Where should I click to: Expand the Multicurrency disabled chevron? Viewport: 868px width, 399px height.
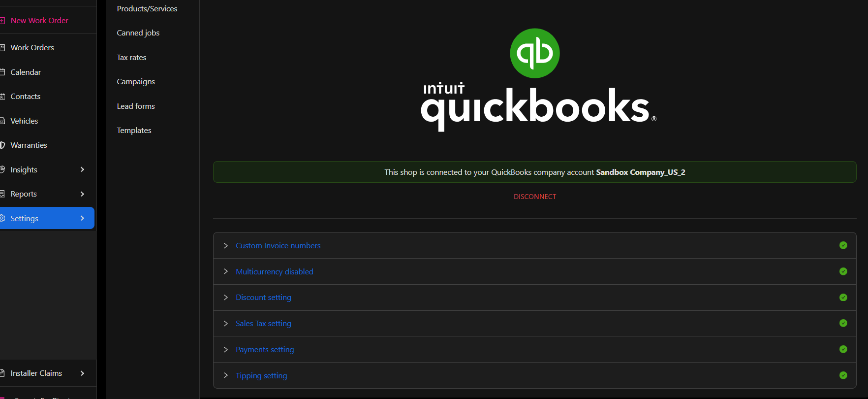pyautogui.click(x=226, y=271)
